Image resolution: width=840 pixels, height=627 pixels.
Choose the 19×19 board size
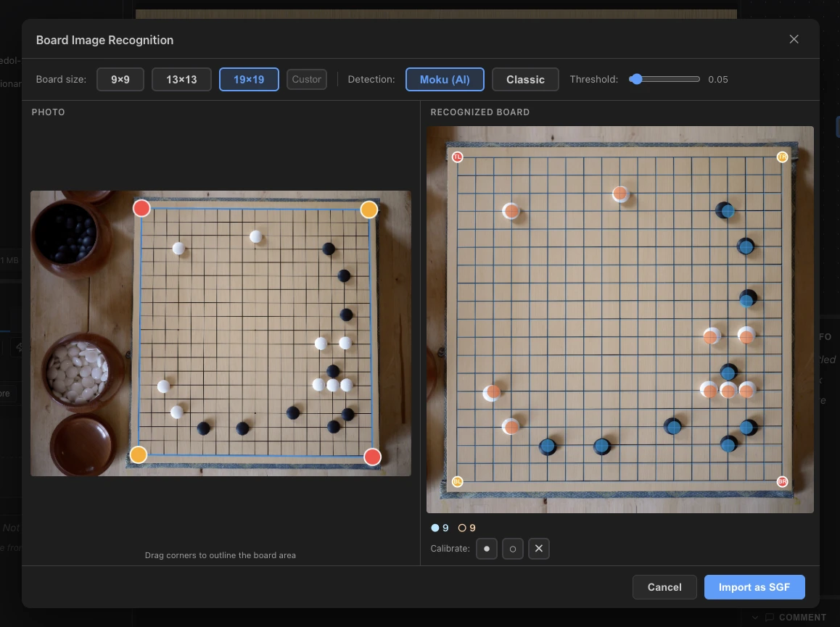[249, 79]
